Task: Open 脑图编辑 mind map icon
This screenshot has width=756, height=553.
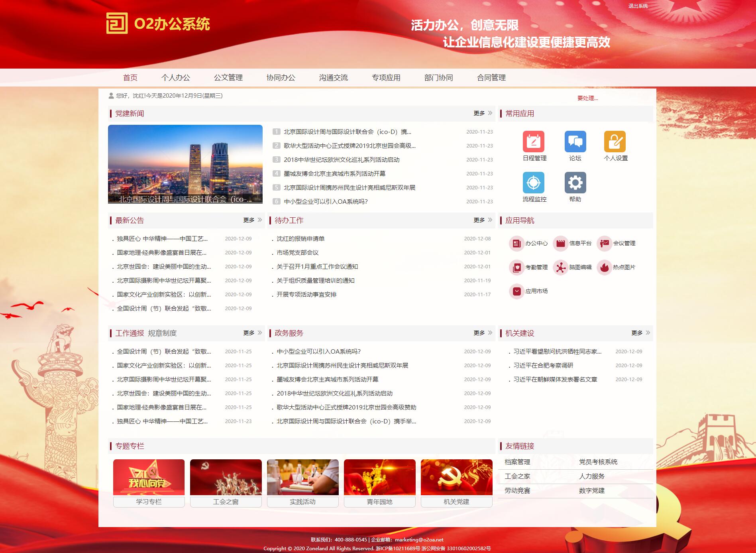Action: (x=560, y=267)
